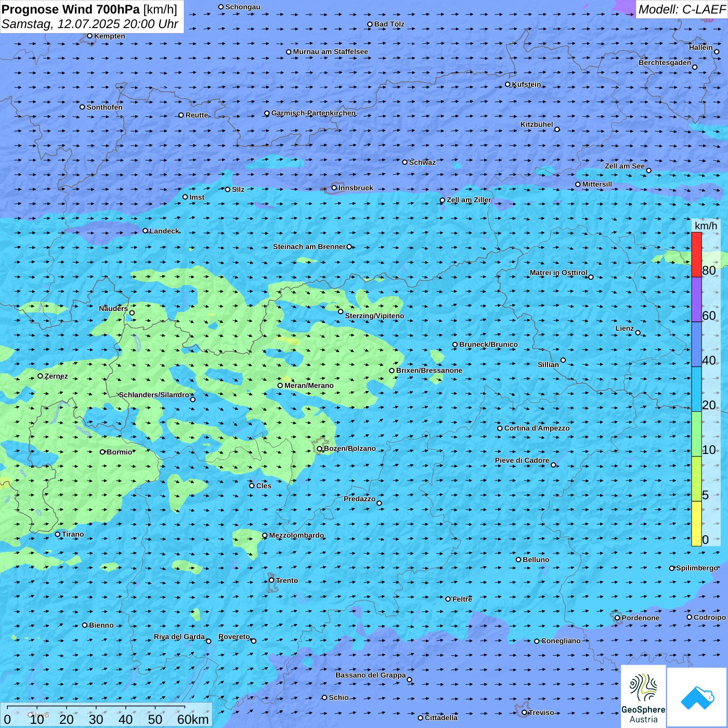Click the Nauders label
The height and width of the screenshot is (728, 728).
[x=113, y=308]
